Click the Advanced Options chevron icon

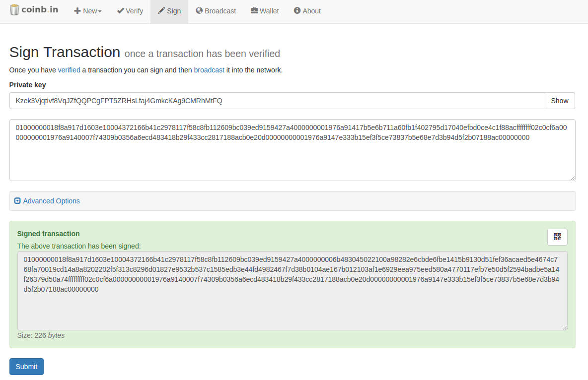(x=18, y=201)
